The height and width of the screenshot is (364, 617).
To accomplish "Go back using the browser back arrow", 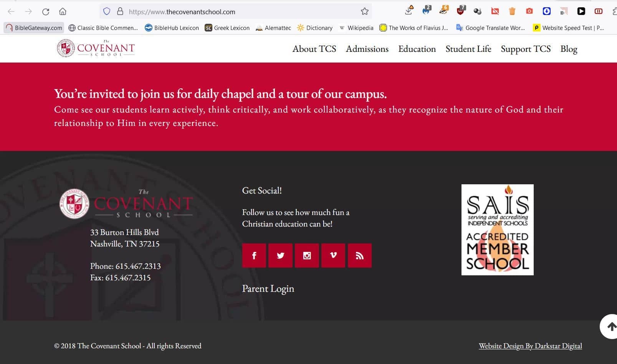I will click(11, 12).
